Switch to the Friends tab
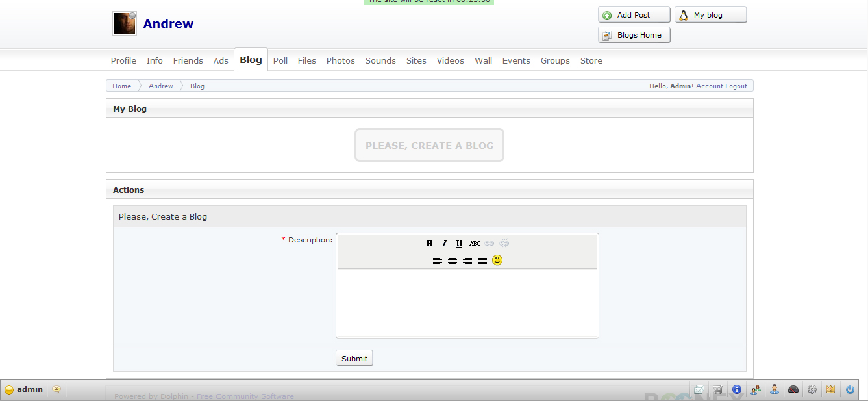The height and width of the screenshot is (401, 868). pos(188,60)
